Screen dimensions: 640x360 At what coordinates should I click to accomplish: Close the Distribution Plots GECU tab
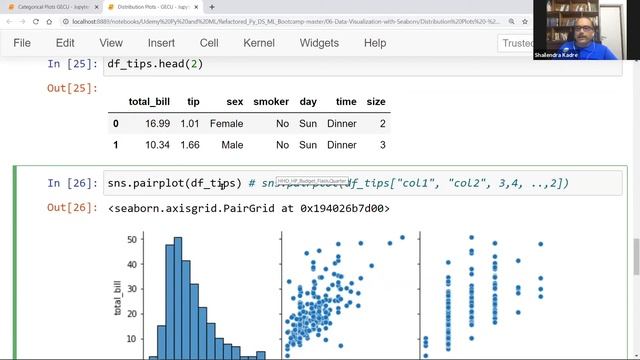coord(196,7)
